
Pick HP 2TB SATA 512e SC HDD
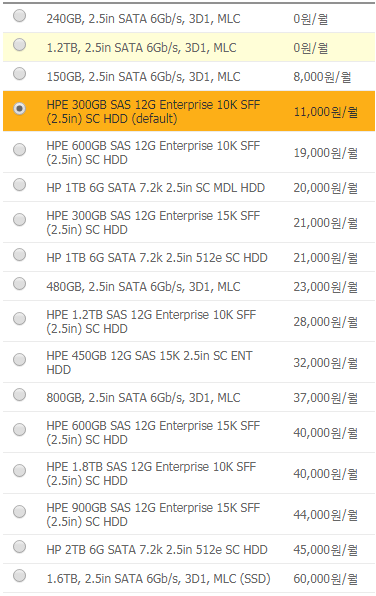coord(19,547)
